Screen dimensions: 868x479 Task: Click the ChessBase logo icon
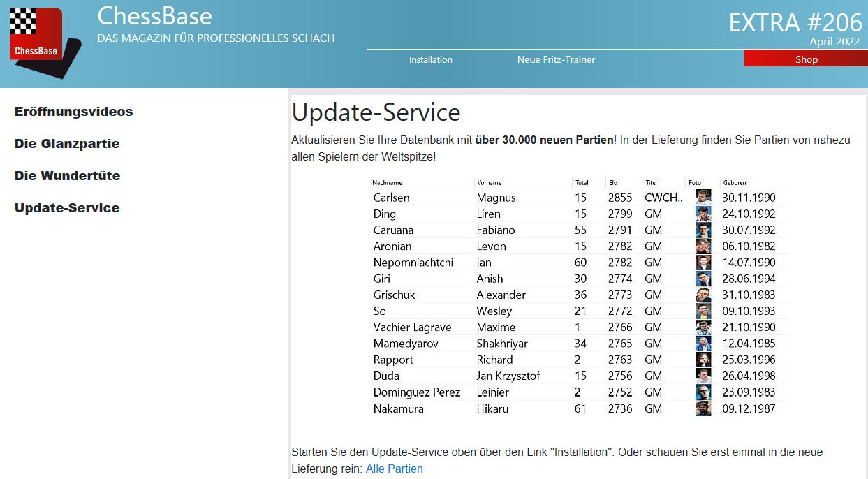pyautogui.click(x=41, y=42)
